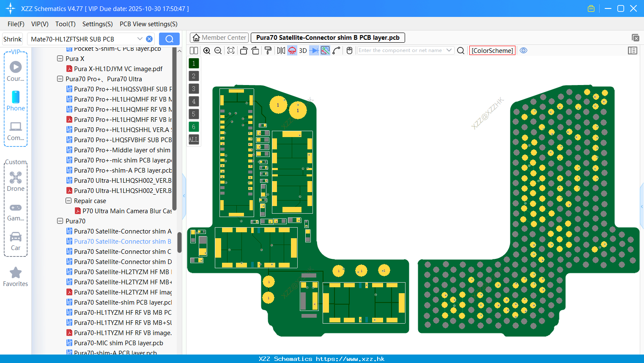Click the blue search button
The height and width of the screenshot is (363, 644).
click(x=169, y=39)
